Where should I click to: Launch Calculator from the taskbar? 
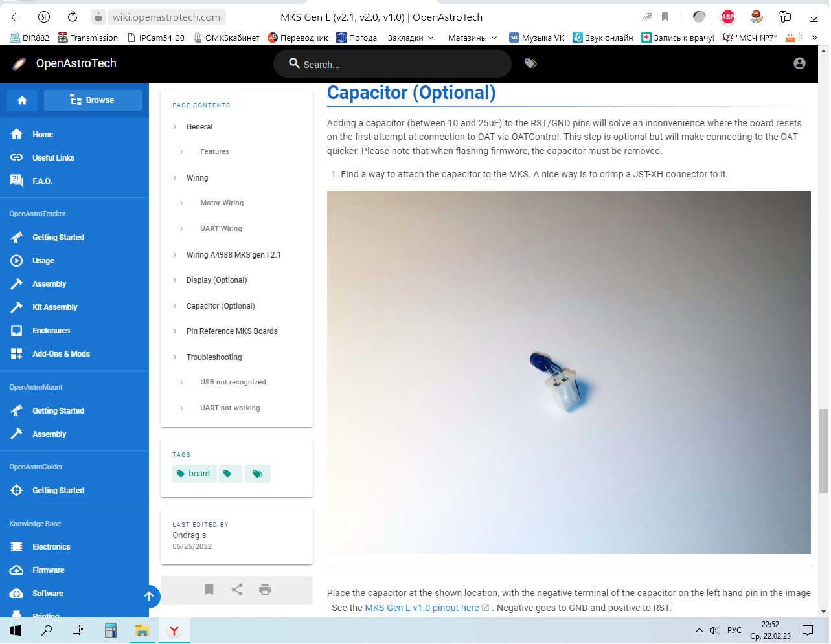(x=111, y=630)
